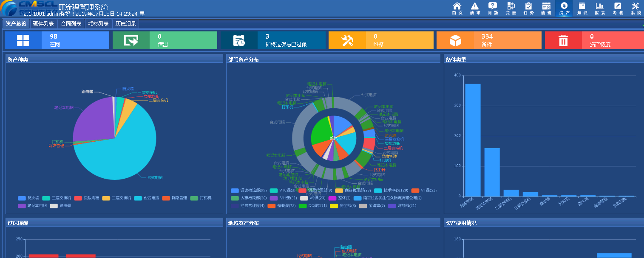
Task: Open the 任务 clipboard module icon
Action: tap(529, 8)
